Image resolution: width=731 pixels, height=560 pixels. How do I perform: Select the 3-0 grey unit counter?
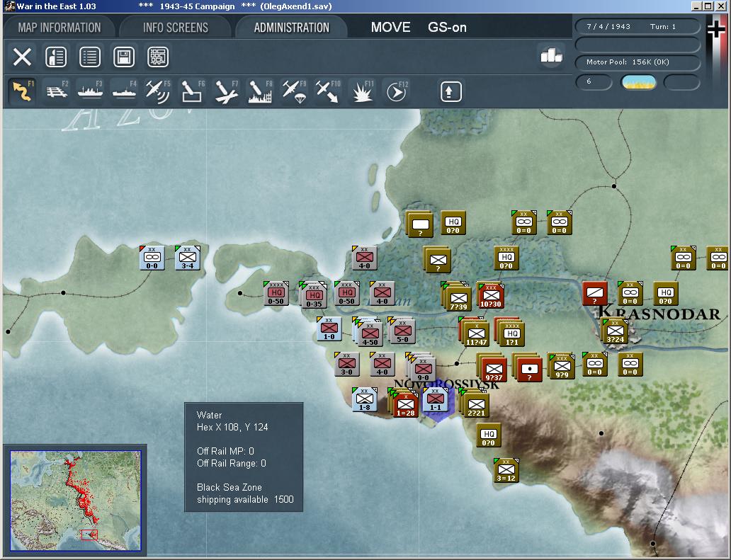tap(347, 364)
